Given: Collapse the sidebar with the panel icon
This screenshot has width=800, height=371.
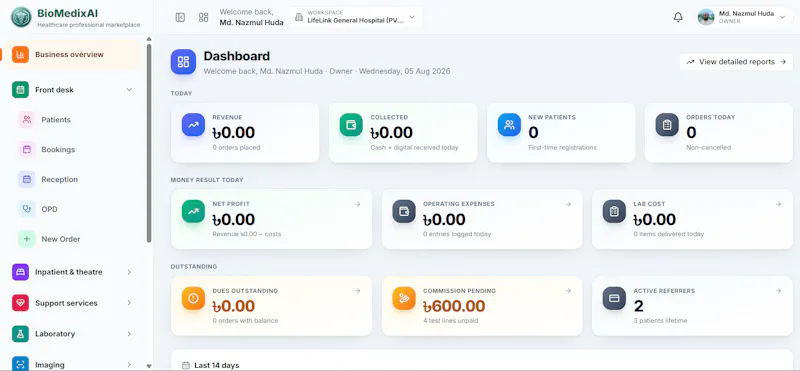Looking at the screenshot, I should click(180, 17).
